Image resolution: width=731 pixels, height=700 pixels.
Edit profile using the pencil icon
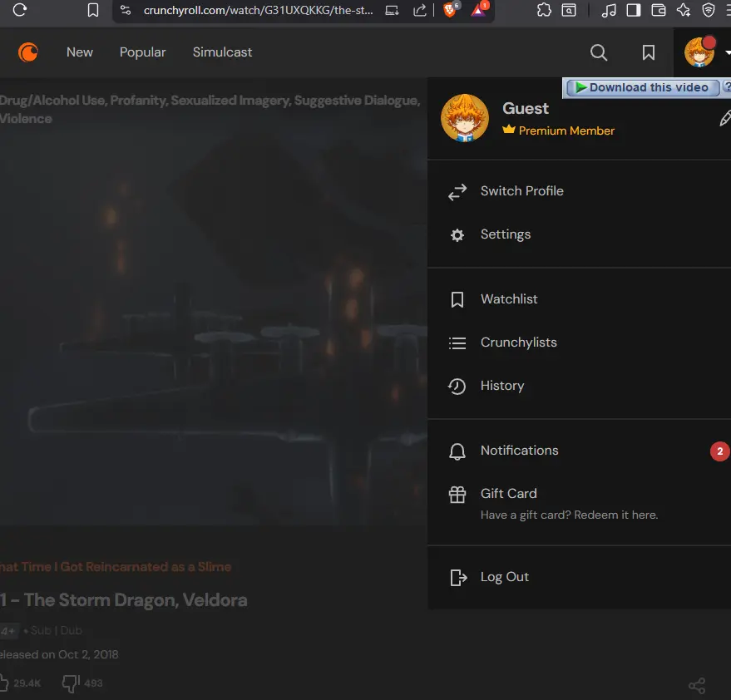point(725,118)
